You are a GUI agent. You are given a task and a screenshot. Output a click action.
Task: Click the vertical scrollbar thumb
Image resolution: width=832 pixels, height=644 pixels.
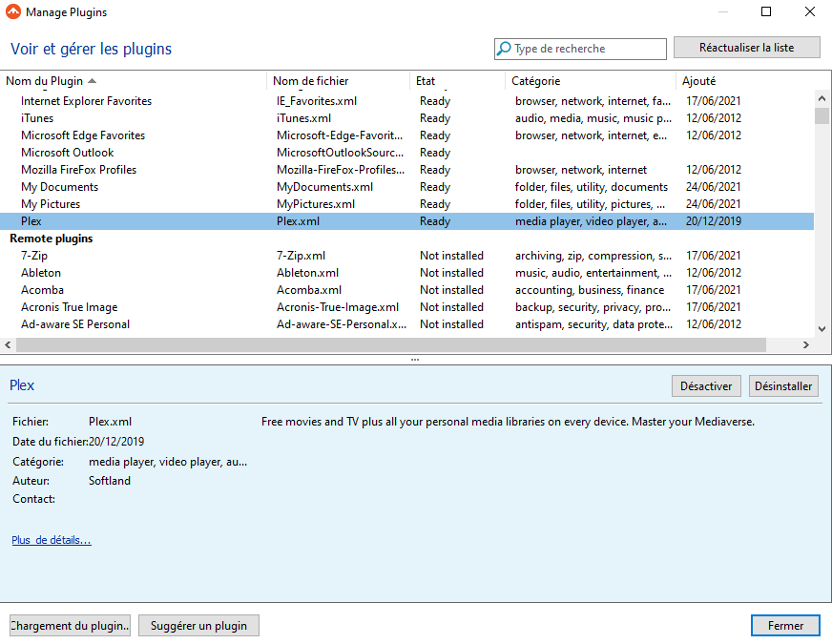click(x=822, y=115)
